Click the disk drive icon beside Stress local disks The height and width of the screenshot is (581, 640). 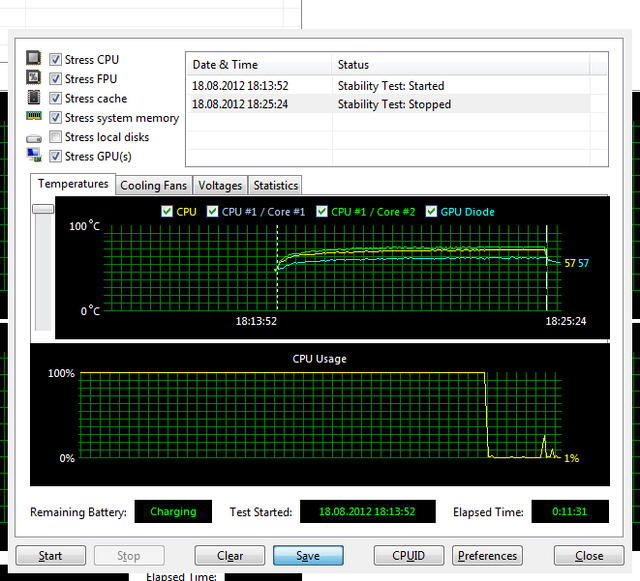coord(33,138)
